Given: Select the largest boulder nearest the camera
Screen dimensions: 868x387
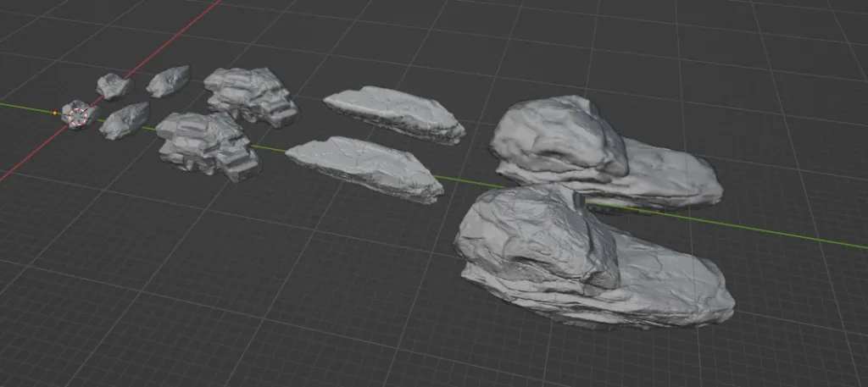Looking at the screenshot, I should pos(593,257).
